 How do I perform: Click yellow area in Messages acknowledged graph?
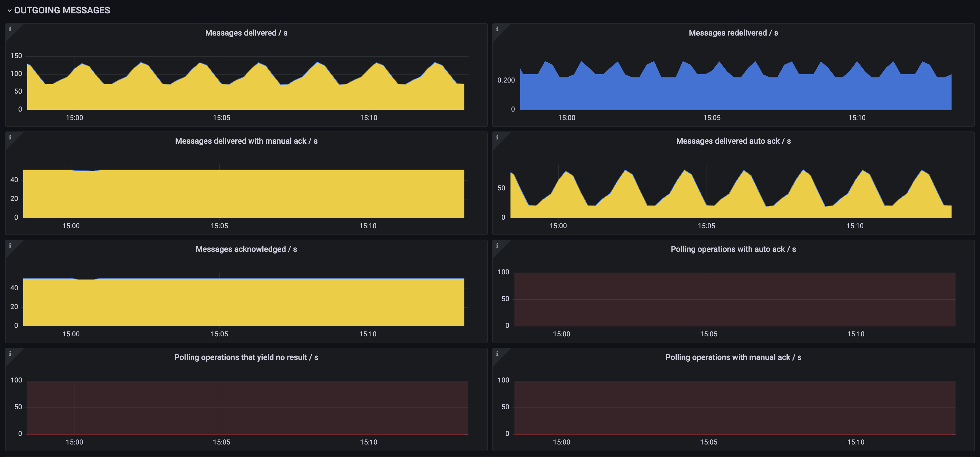[x=244, y=302]
